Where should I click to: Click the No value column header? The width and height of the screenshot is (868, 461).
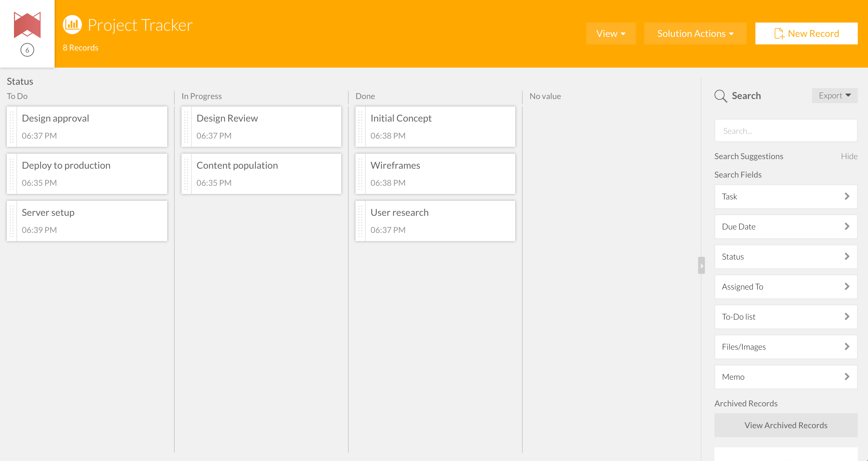[x=545, y=96]
